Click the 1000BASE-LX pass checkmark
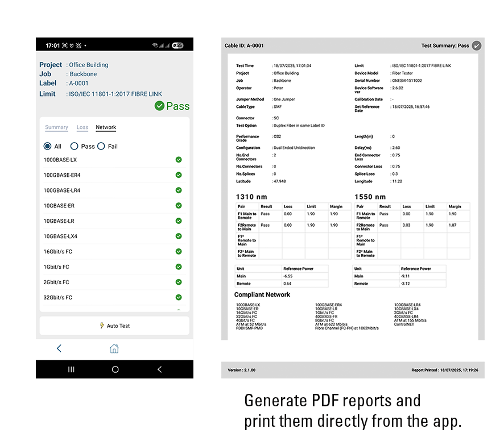504x437 pixels. (179, 160)
